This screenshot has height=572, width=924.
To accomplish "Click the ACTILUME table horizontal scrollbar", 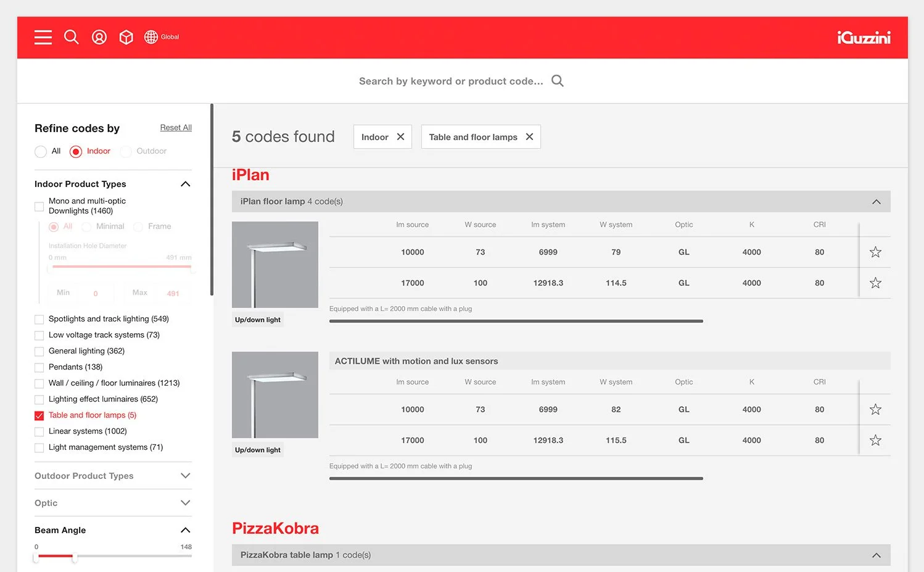I will pyautogui.click(x=516, y=478).
